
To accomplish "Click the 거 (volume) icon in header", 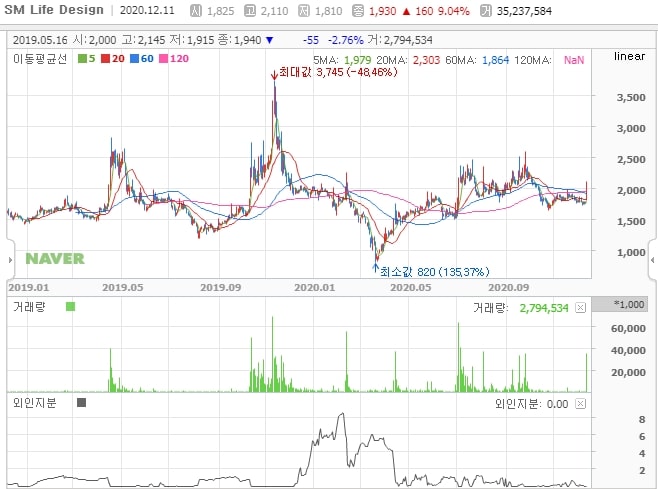I will (x=486, y=11).
